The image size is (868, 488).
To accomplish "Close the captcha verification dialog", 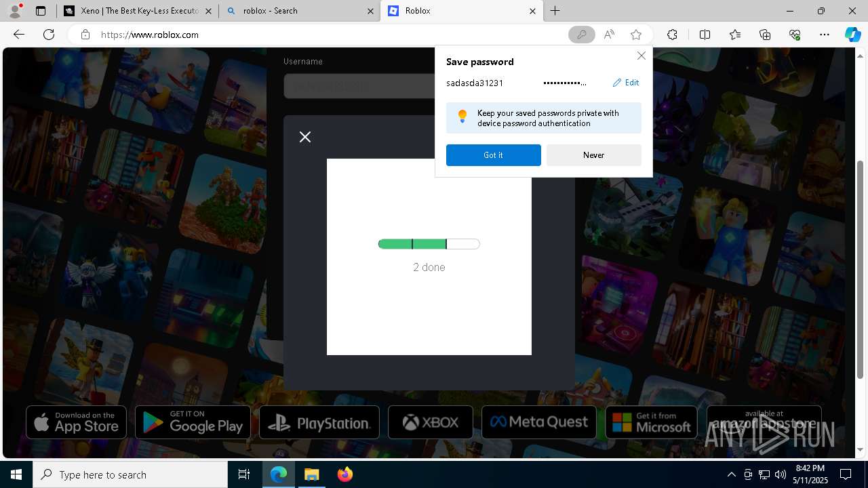I will [x=305, y=137].
